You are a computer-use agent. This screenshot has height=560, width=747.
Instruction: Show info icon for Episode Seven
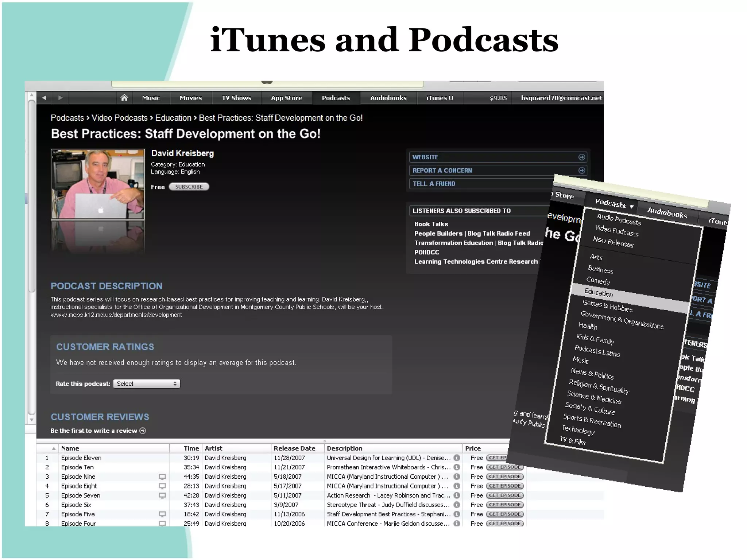pos(457,495)
